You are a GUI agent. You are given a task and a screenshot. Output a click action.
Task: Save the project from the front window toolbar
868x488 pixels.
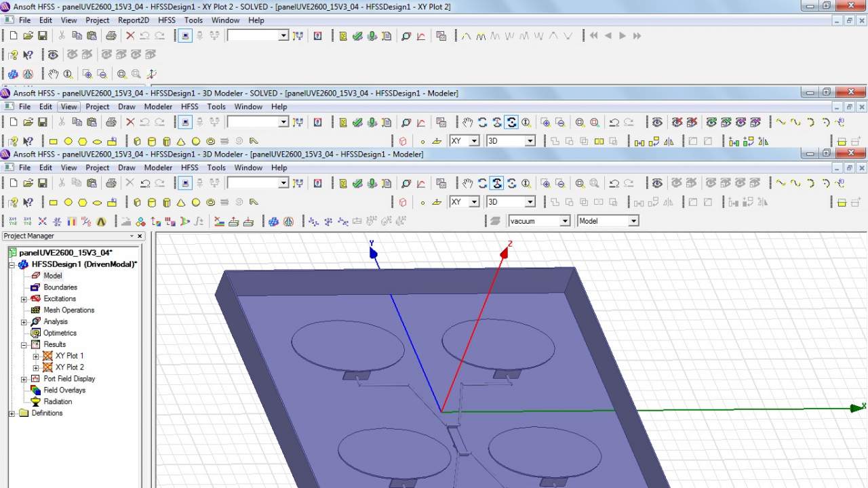coord(42,183)
